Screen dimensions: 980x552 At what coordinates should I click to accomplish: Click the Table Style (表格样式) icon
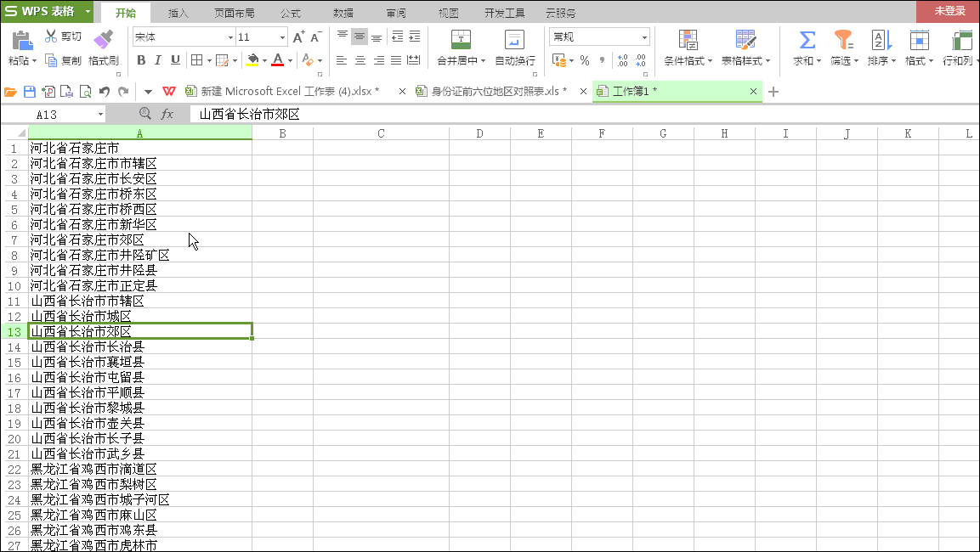(x=745, y=39)
